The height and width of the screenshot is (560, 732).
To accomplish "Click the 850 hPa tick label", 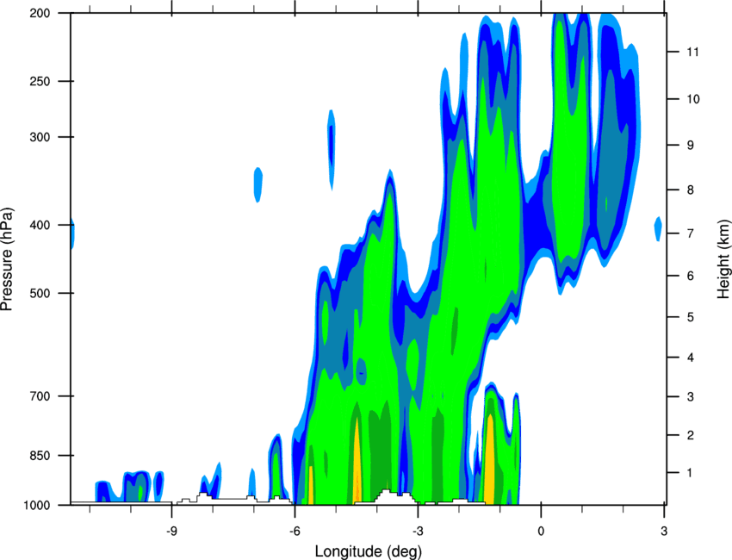I will pos(40,456).
